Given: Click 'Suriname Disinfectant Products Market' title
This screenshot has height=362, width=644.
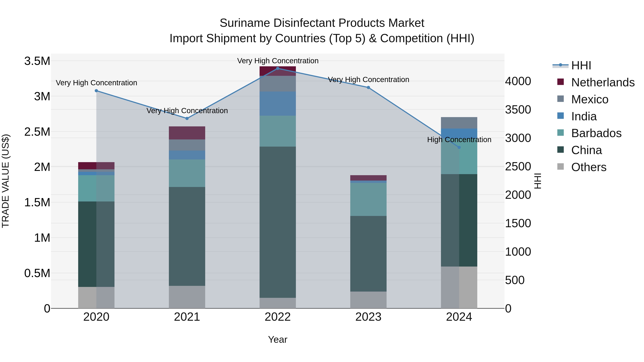Looking at the screenshot, I should coord(322,23).
